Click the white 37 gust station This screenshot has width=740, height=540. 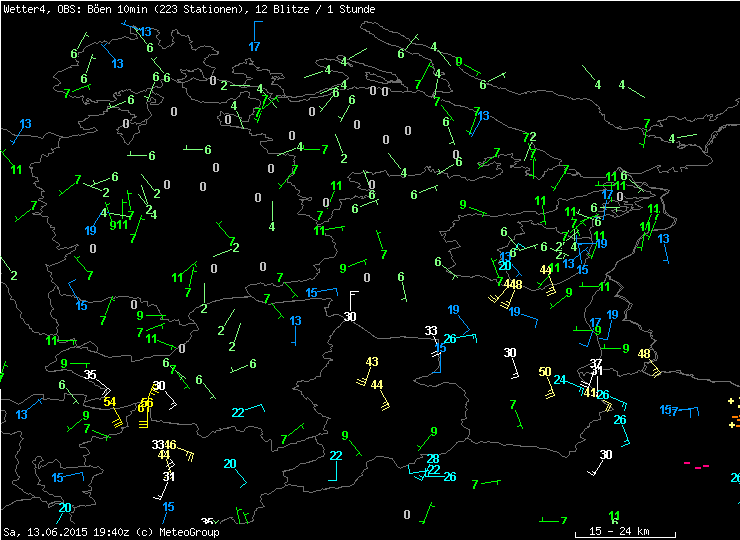[596, 363]
